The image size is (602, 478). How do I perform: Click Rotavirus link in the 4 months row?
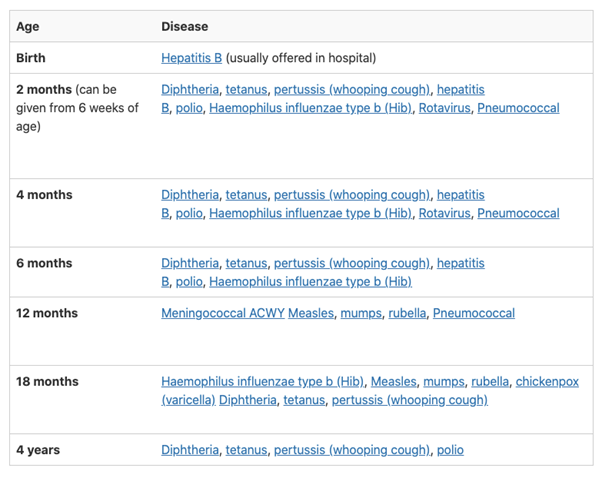click(x=443, y=213)
